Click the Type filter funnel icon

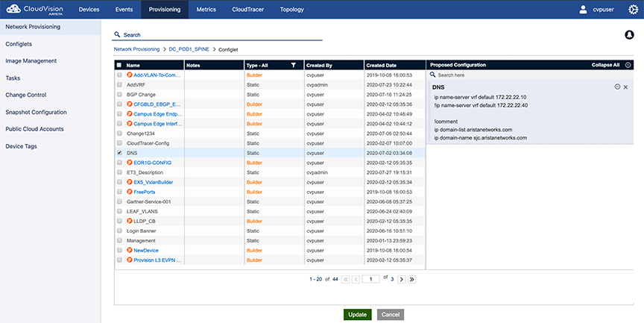[x=293, y=65]
